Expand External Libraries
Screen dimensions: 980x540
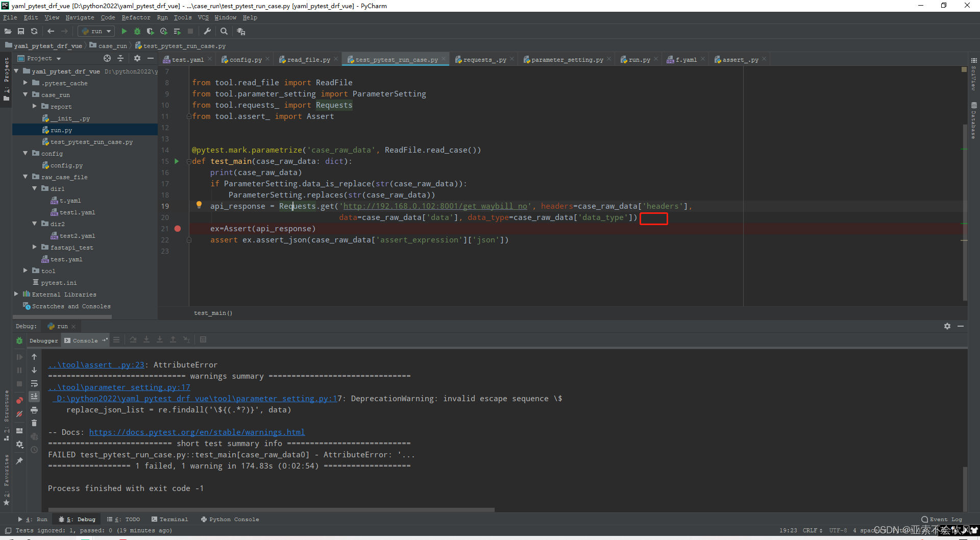(x=16, y=294)
